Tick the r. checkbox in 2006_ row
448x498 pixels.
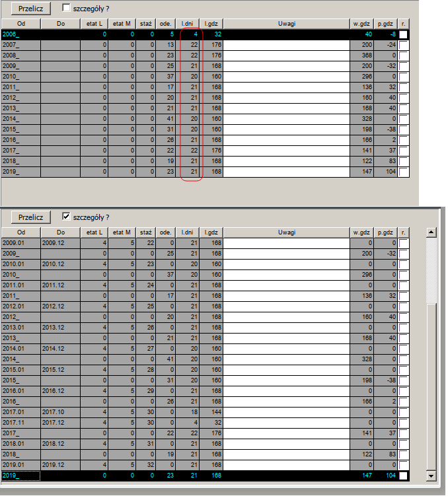tap(403, 34)
